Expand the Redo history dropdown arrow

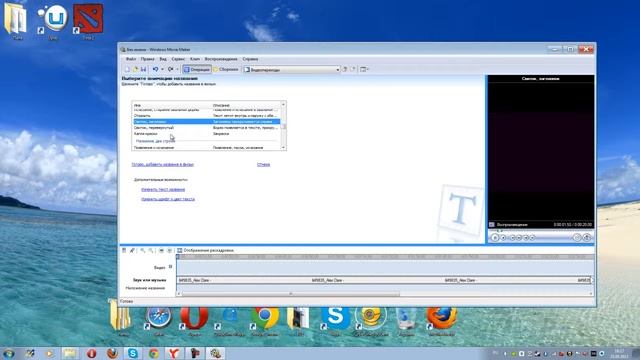[177, 69]
